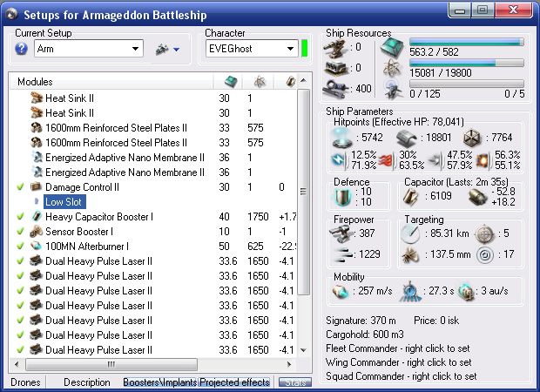Click the thermal resistance flame icon near 30%
540x392 pixels.
[387, 160]
